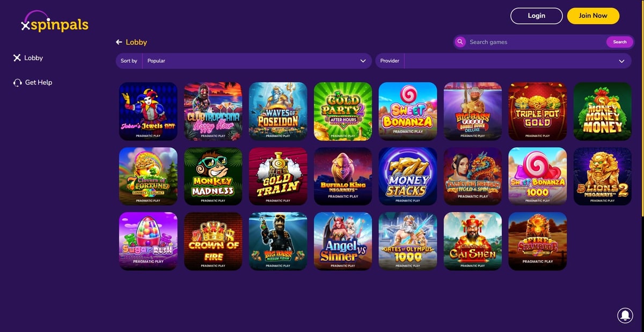This screenshot has width=644, height=332.
Task: Launch the Money Stacks game
Action: (408, 176)
